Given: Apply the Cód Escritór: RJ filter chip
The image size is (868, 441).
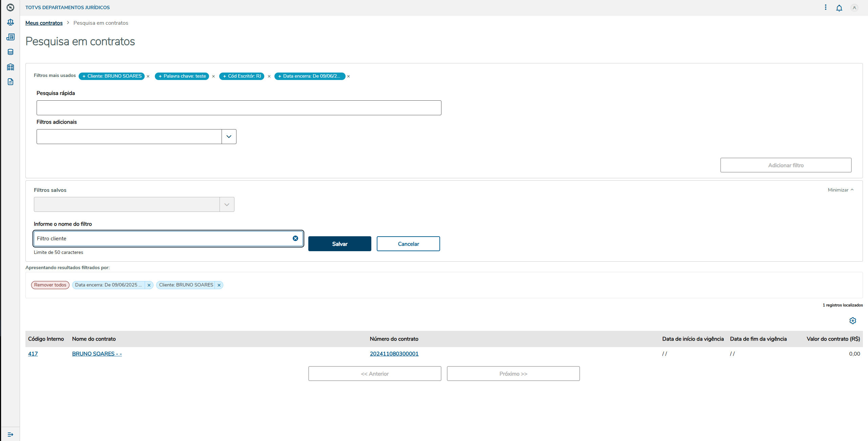Looking at the screenshot, I should [242, 76].
